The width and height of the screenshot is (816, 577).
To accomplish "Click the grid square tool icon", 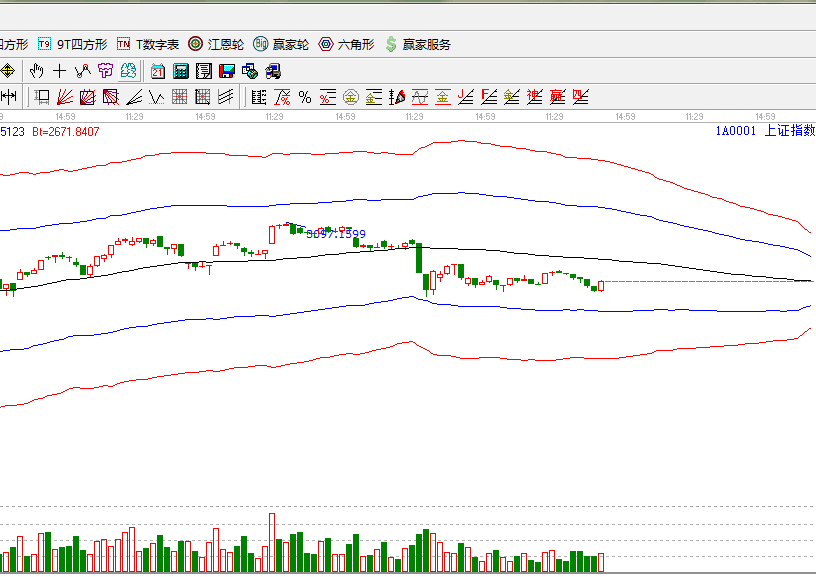I will 180,97.
